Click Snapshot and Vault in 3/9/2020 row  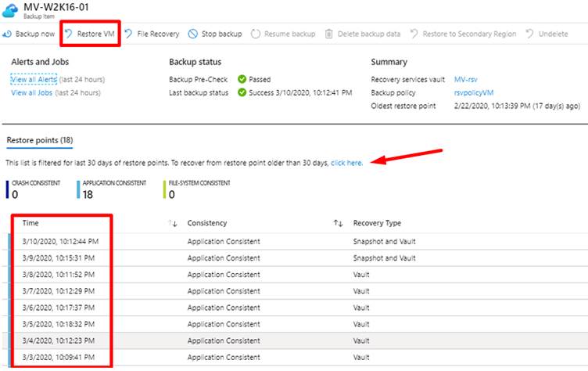(384, 258)
